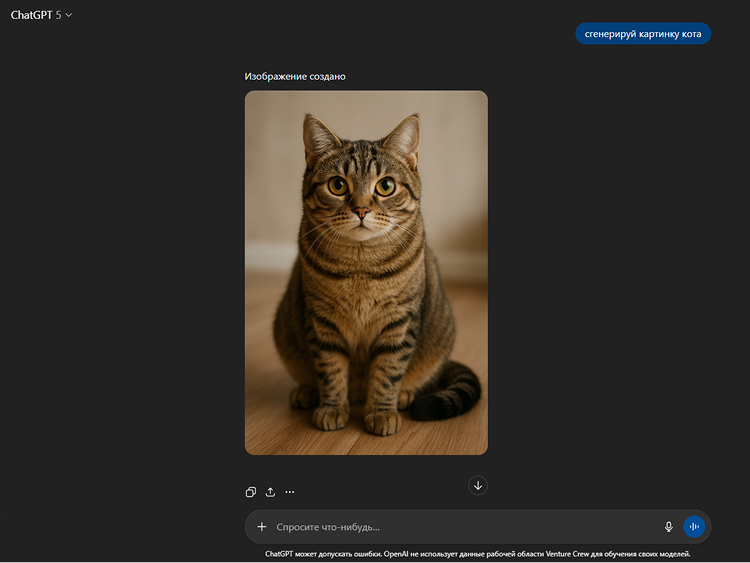Start voice mode with the blue waveform button

pos(694,527)
